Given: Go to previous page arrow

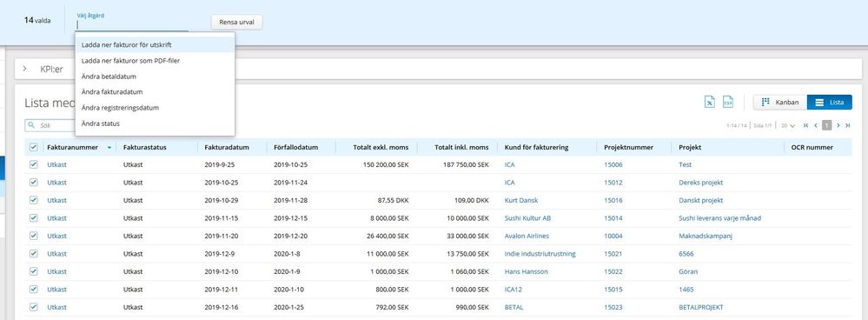Looking at the screenshot, I should tap(815, 126).
